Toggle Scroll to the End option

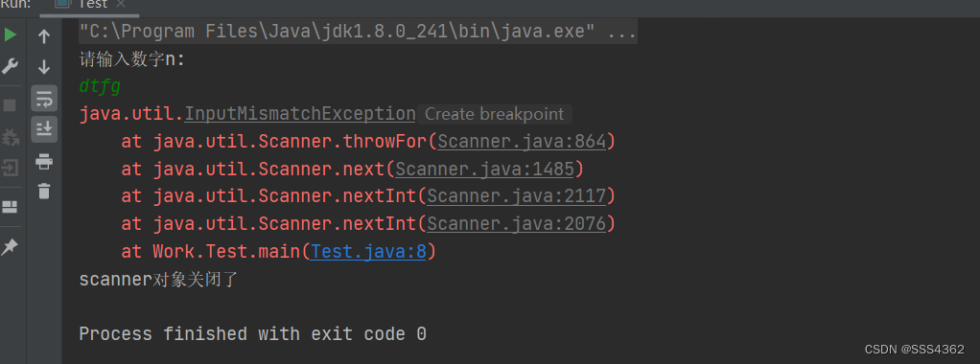coord(44,129)
